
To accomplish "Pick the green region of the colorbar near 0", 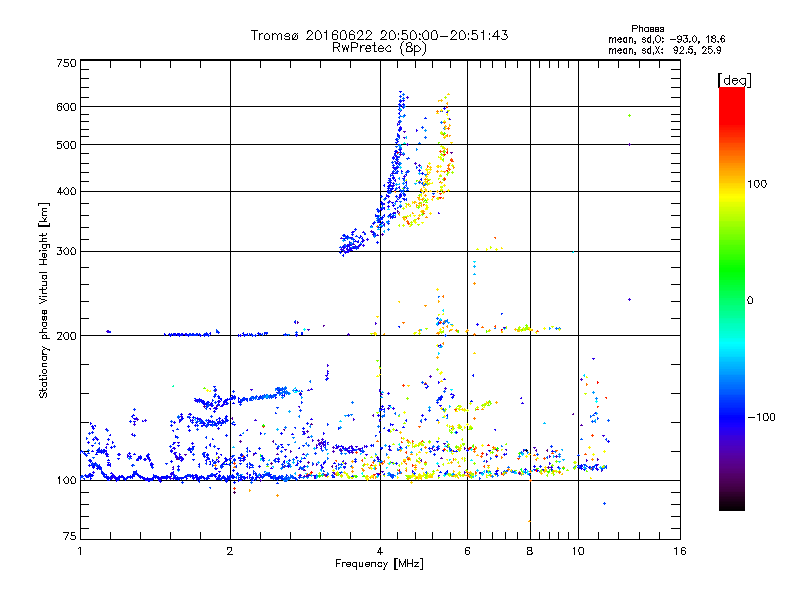I will coord(732,286).
